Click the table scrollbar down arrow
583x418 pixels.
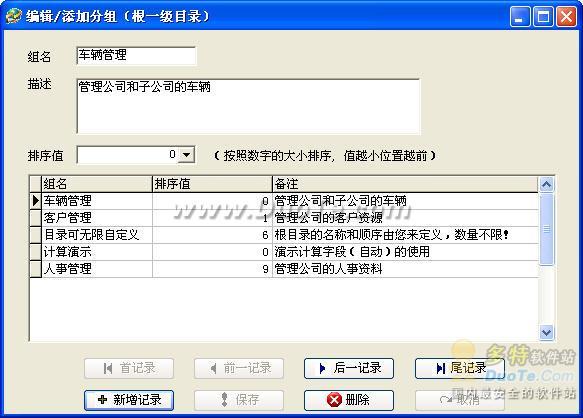547,332
